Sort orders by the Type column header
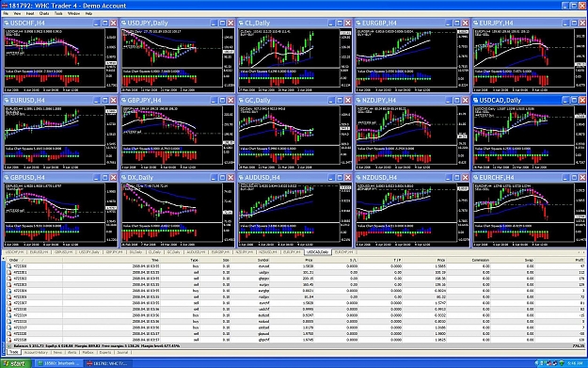The height and width of the screenshot is (368, 588). pyautogui.click(x=181, y=260)
